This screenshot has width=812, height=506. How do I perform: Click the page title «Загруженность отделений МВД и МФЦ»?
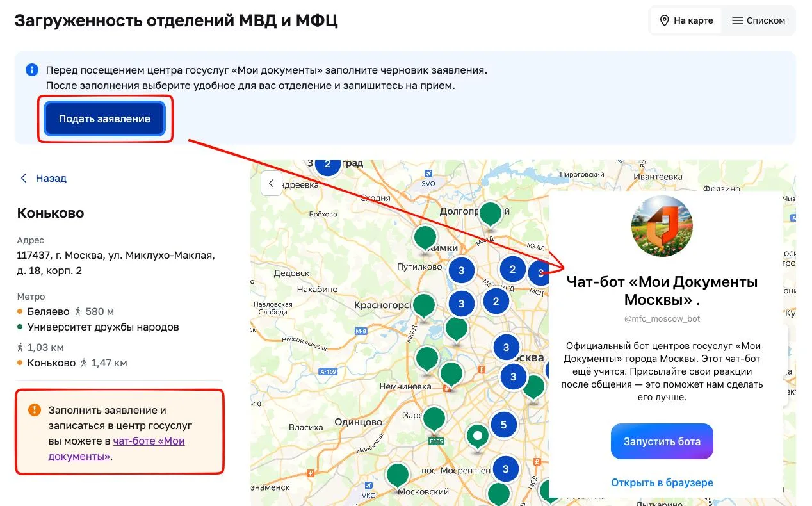[176, 20]
